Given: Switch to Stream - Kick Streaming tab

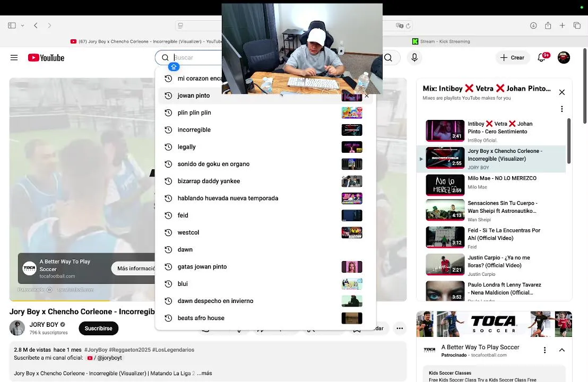Looking at the screenshot, I should (x=441, y=41).
